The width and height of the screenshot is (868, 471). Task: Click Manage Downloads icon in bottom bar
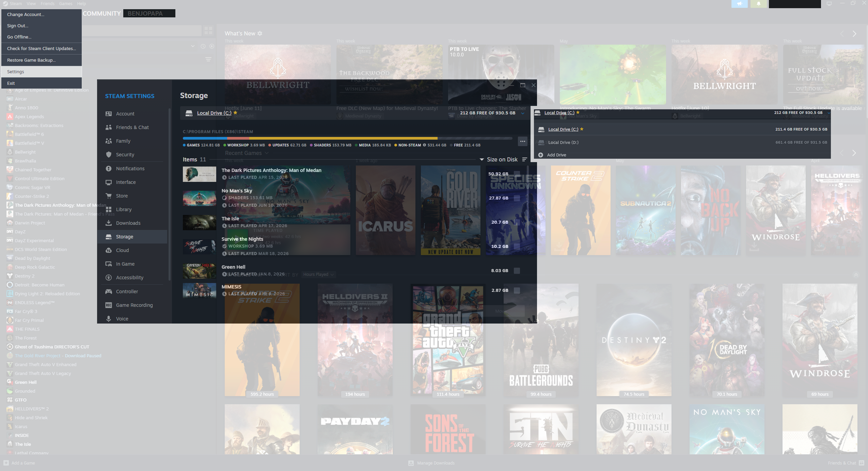tap(411, 463)
